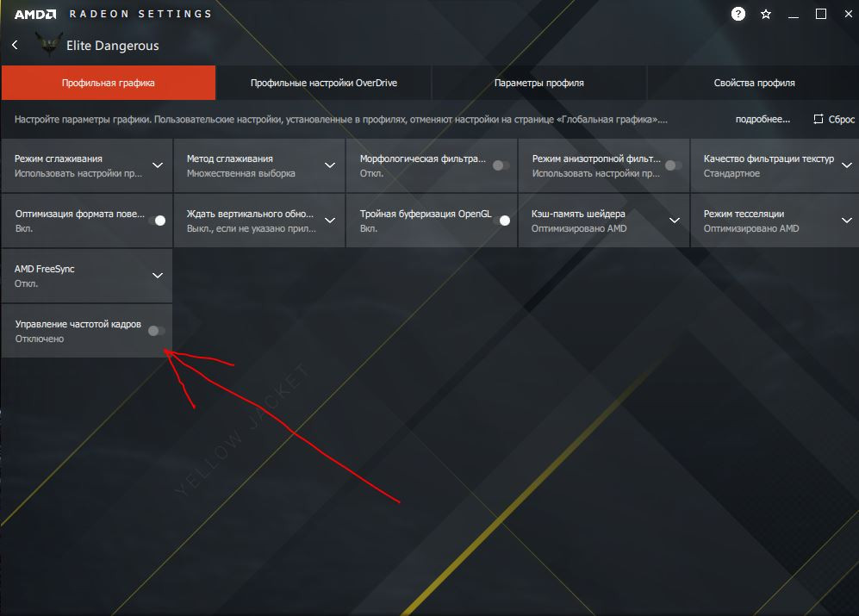Click Откл. value under AMD FreeSync
The height and width of the screenshot is (616, 859).
coord(26,284)
